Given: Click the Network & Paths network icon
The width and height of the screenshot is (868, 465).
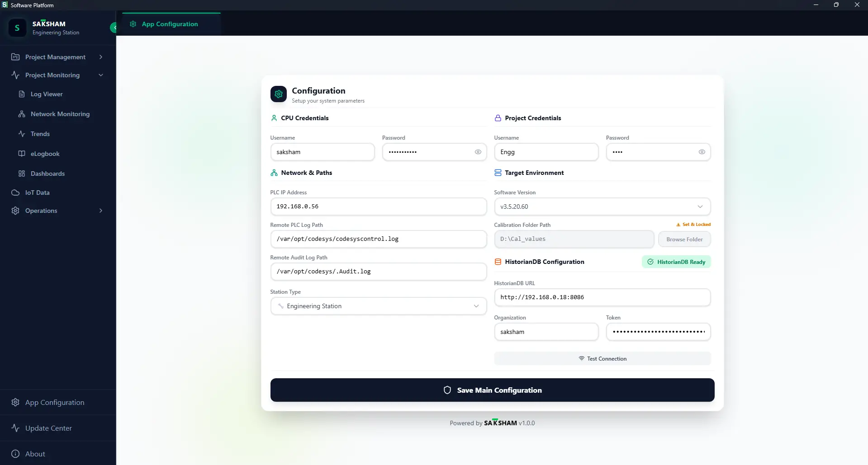Looking at the screenshot, I should click(x=274, y=173).
